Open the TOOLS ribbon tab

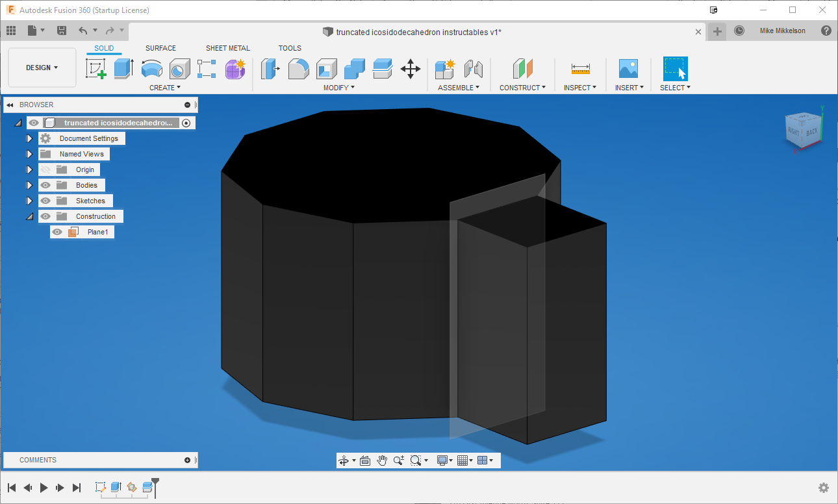click(290, 47)
